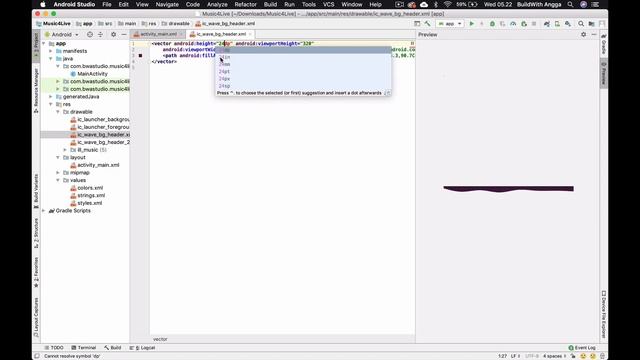This screenshot has height=360, width=640.
Task: Toggle the Resource Manager tool window
Action: tap(36, 90)
